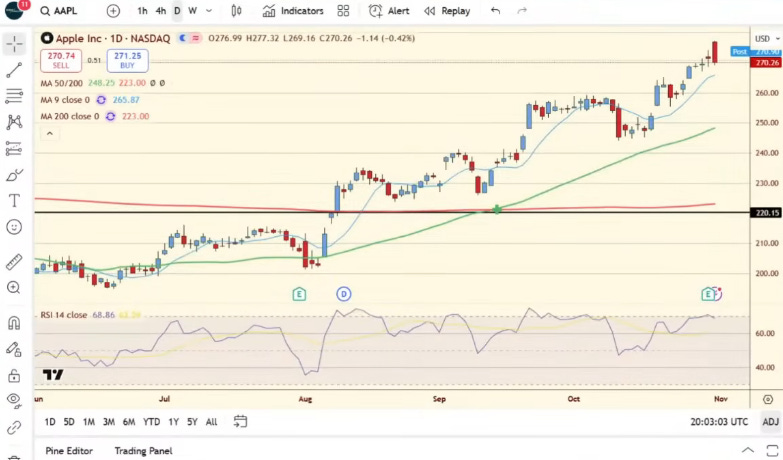Redo the chart action
The height and width of the screenshot is (460, 783).
click(x=522, y=11)
